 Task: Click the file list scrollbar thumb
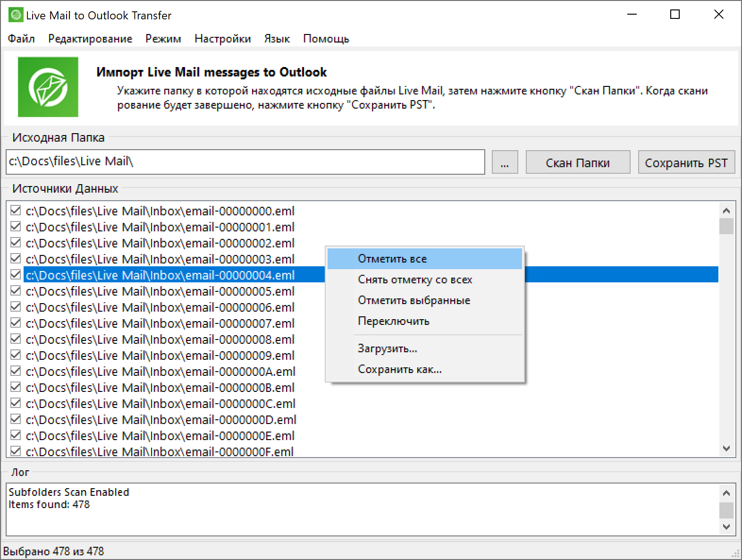pyautogui.click(x=726, y=226)
